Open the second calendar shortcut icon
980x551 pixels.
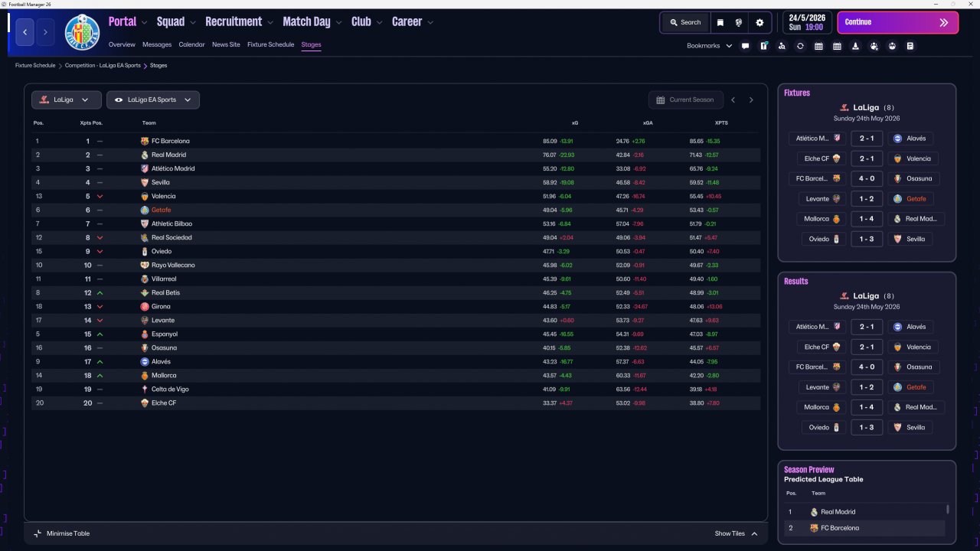coord(837,46)
